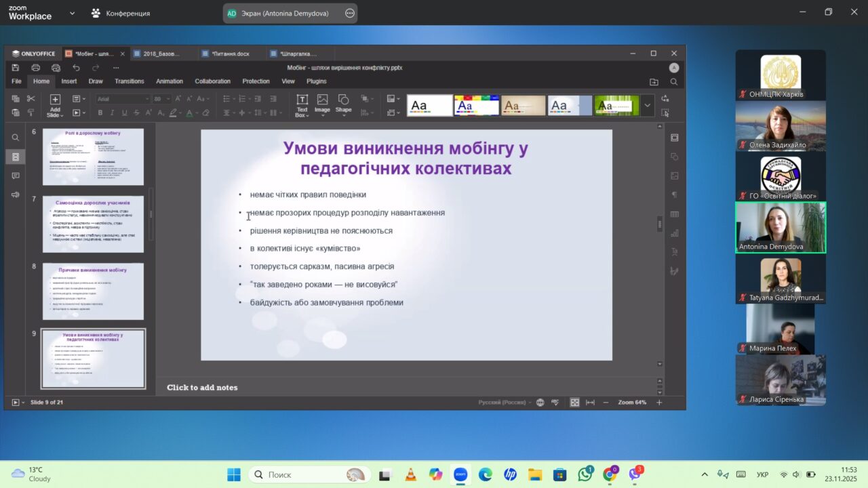Toggle spell checking in the status bar
Screen dimensions: 868x488
coord(555,403)
